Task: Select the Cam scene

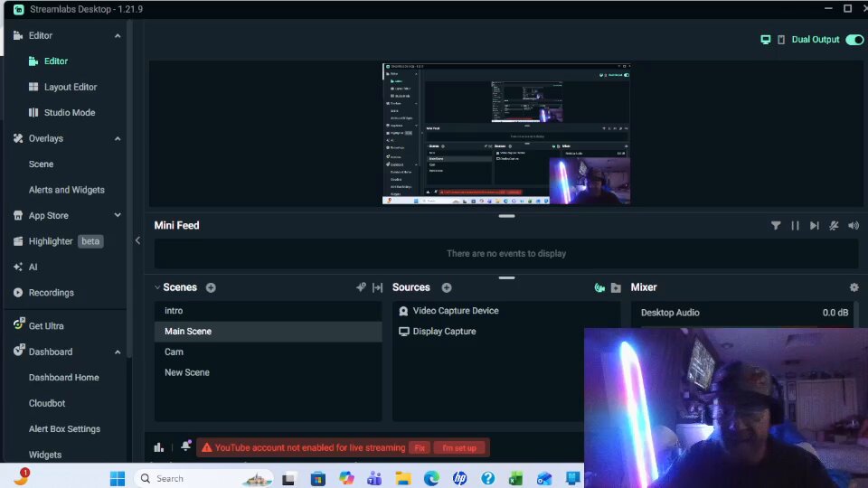Action: 268,352
